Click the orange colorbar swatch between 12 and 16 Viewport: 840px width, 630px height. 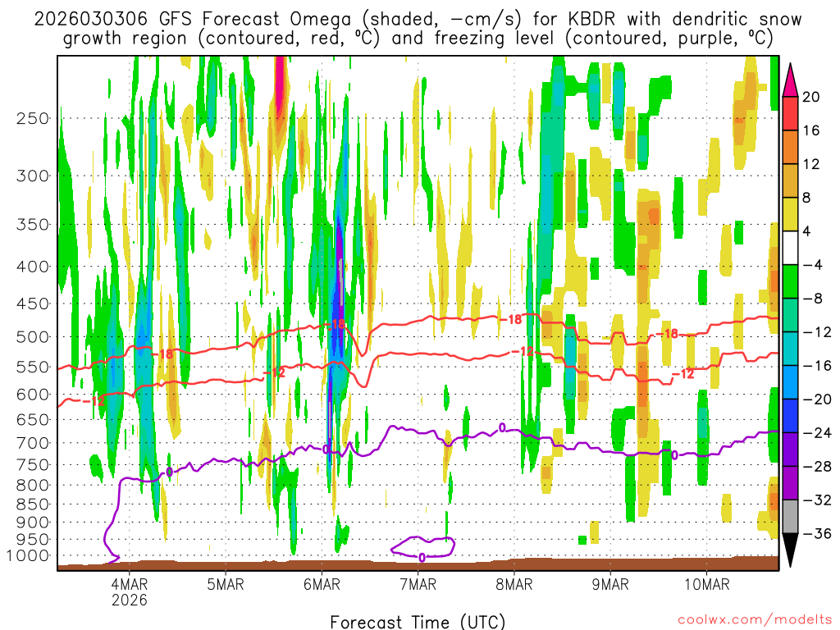[x=790, y=148]
